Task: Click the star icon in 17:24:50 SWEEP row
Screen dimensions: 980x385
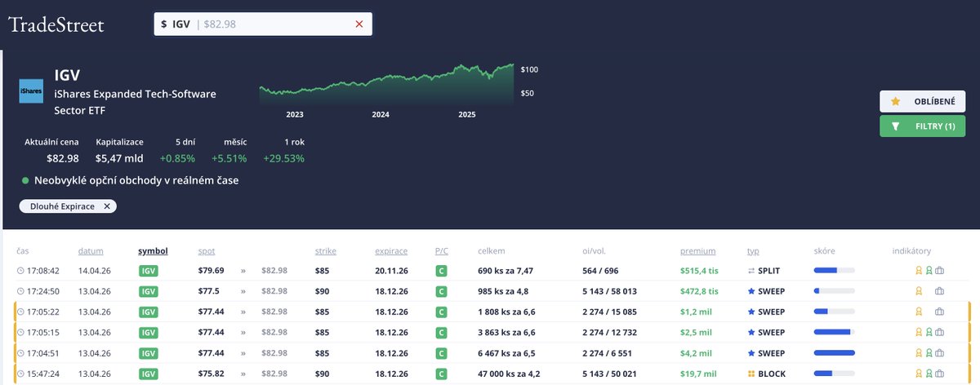Action: 751,290
